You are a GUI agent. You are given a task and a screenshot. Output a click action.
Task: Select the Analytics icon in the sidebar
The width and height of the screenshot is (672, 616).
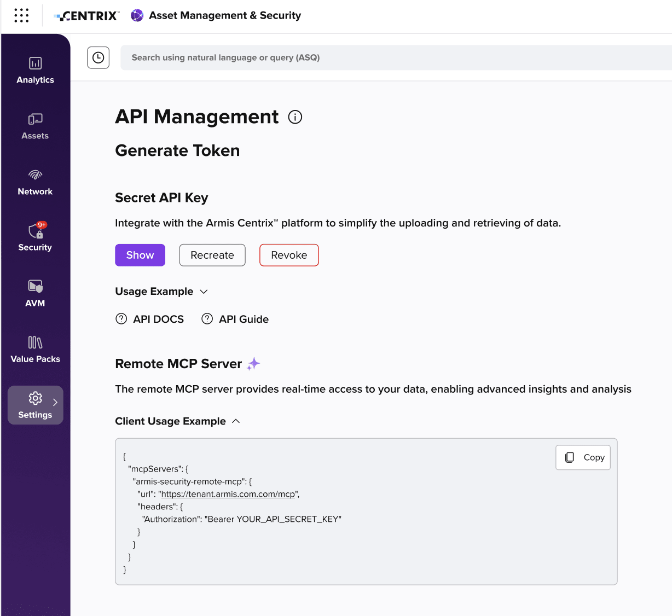point(34,63)
